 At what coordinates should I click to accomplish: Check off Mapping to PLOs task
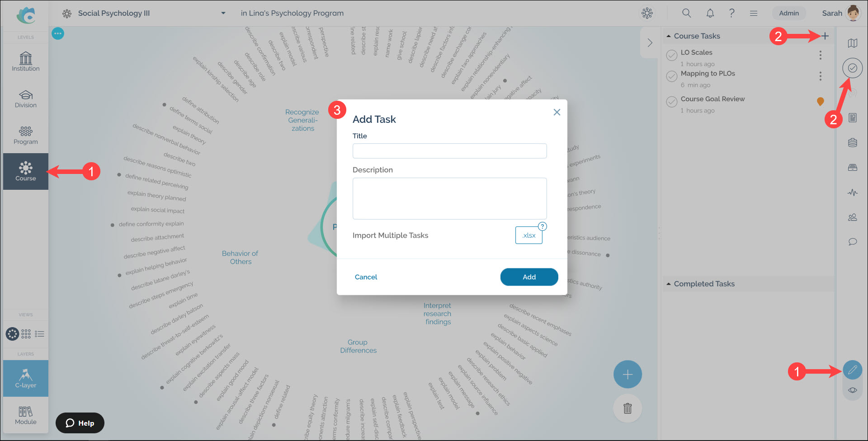pyautogui.click(x=672, y=76)
